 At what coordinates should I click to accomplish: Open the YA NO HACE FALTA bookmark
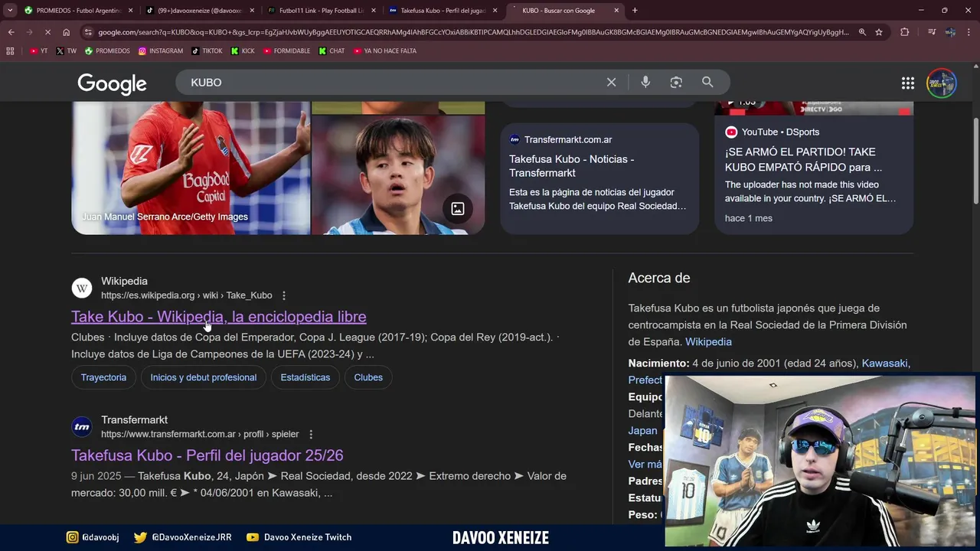point(385,51)
